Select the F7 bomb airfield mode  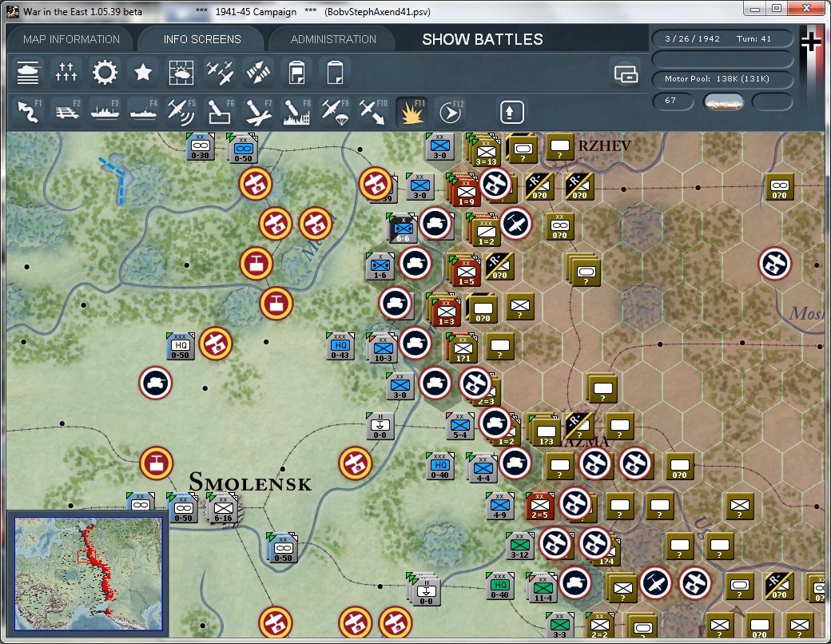[x=258, y=112]
